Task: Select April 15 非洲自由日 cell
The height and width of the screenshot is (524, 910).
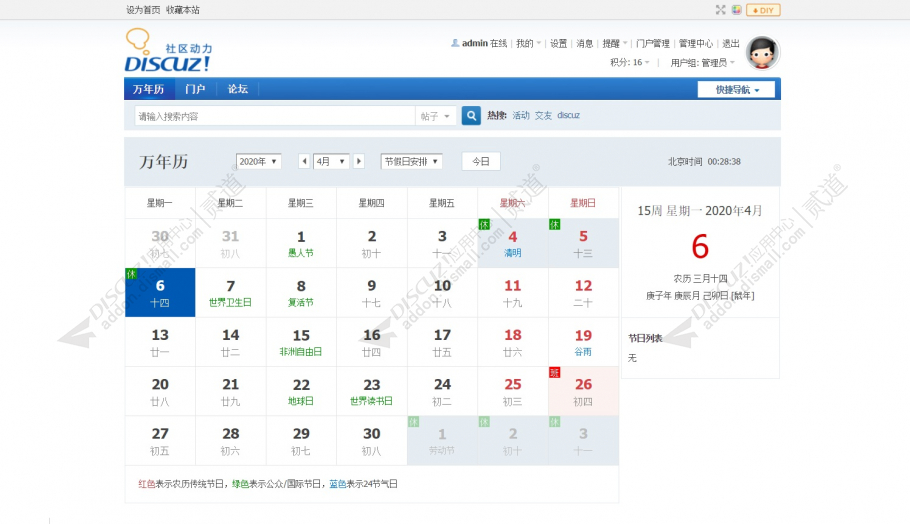Action: (x=301, y=342)
